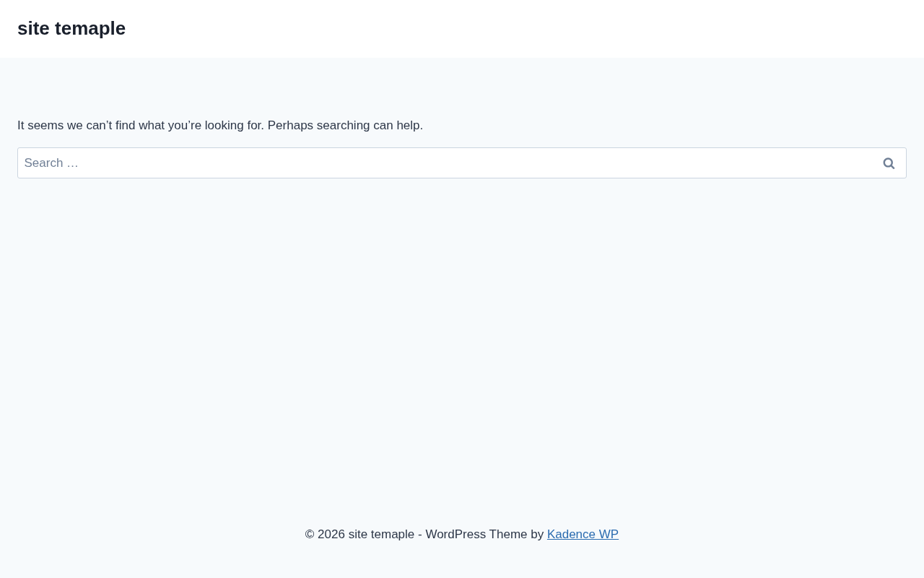This screenshot has height=578, width=924.
Task: Click empty content area below search box
Action: click(x=462, y=325)
